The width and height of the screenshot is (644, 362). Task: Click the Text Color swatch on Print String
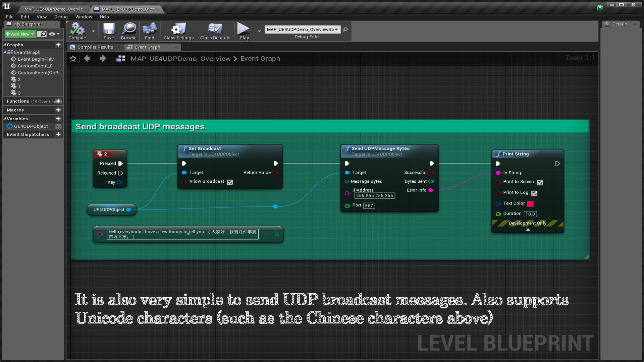coord(530,203)
